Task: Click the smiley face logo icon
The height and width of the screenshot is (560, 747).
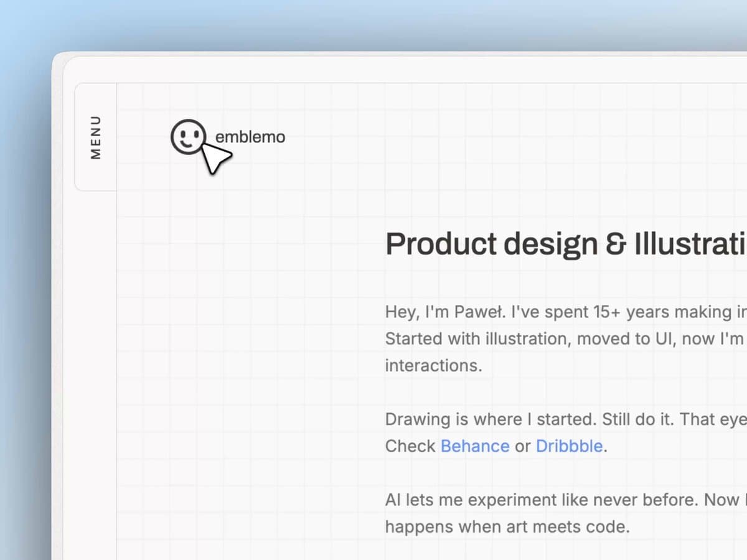Action: (x=188, y=136)
